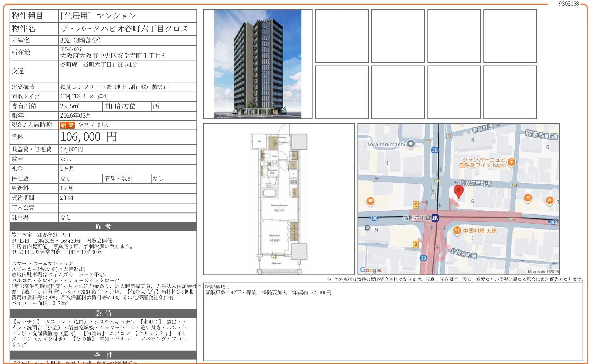The image size is (592, 364).
Task: Click the bus stop icon on map
Action: [367, 228]
